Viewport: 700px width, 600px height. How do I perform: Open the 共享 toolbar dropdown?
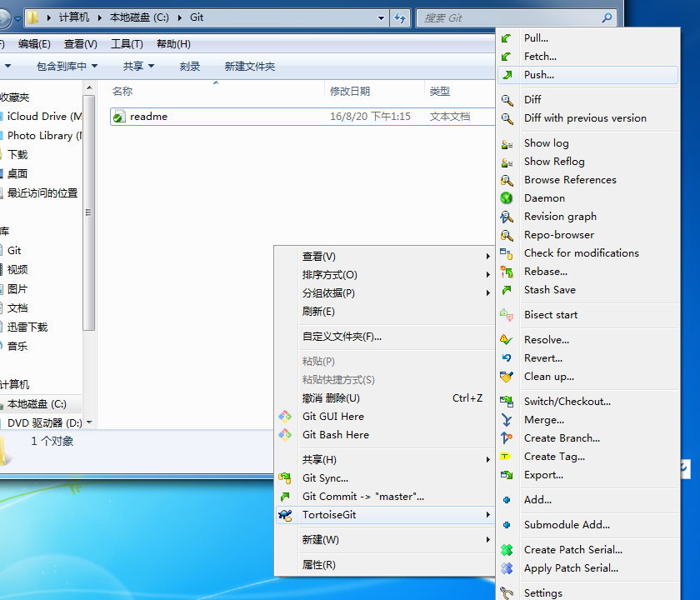click(x=139, y=67)
